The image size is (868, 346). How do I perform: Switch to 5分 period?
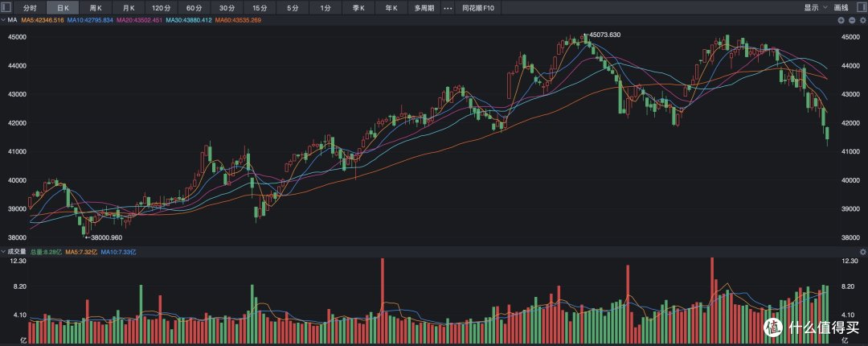[x=293, y=8]
